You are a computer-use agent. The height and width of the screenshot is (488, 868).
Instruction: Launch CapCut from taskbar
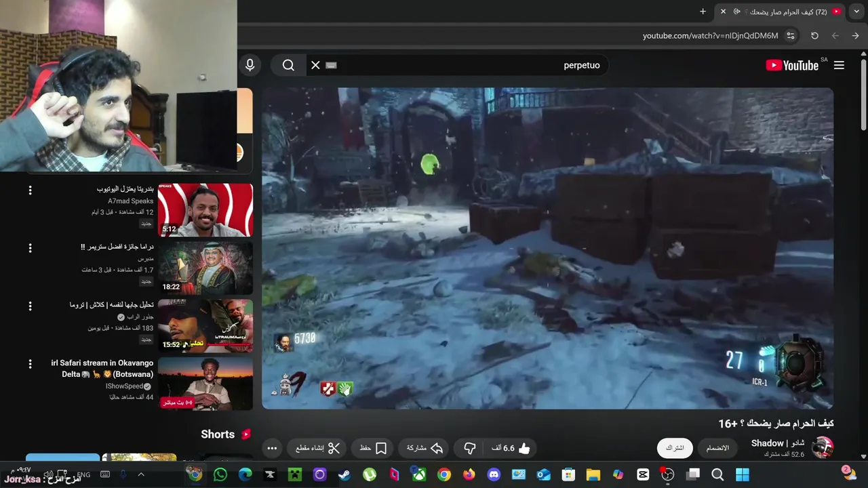tap(643, 474)
